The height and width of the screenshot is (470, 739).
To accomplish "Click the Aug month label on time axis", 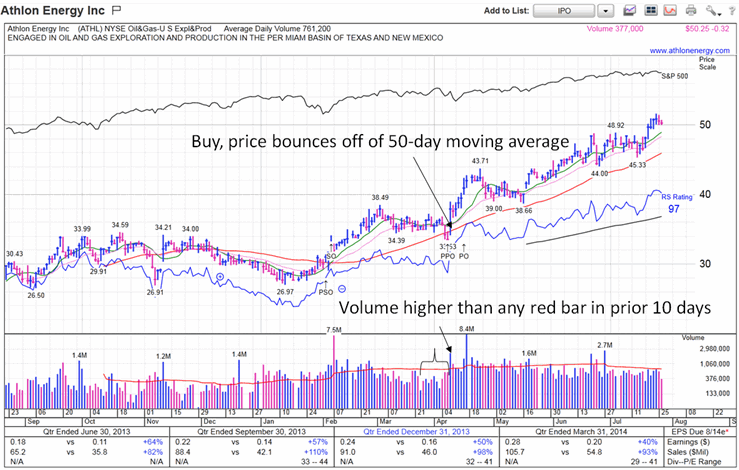I will coord(680,421).
